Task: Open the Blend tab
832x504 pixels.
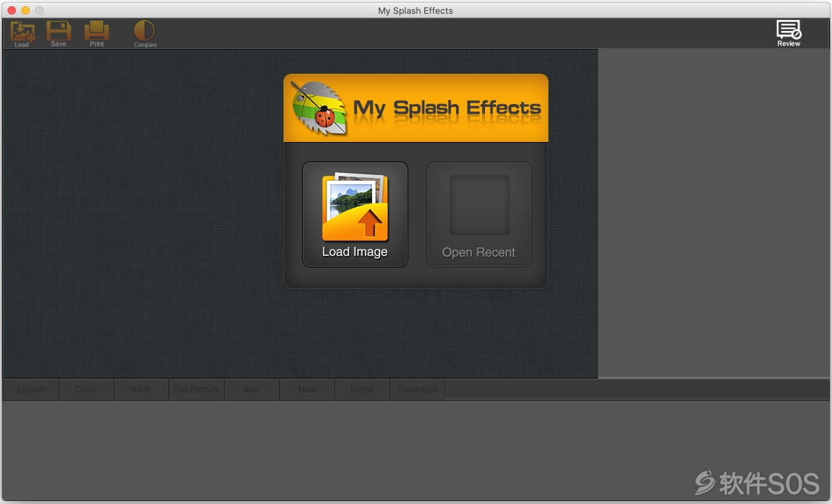Action: (362, 389)
